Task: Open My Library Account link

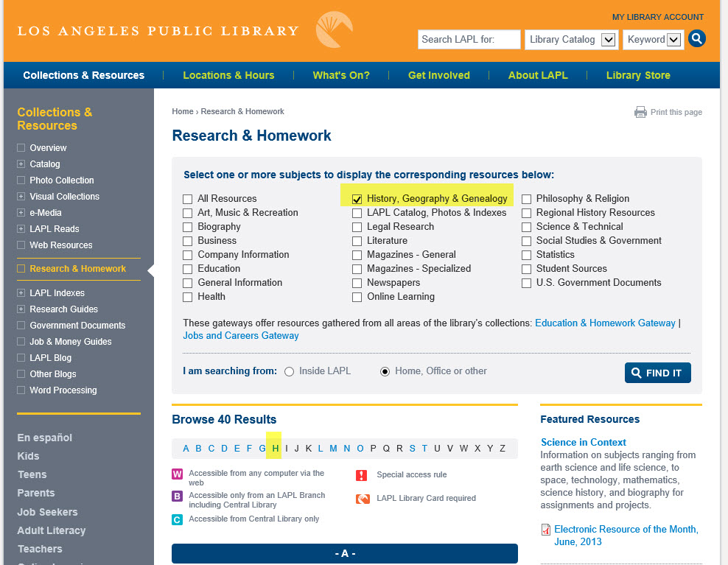Action: coord(657,17)
